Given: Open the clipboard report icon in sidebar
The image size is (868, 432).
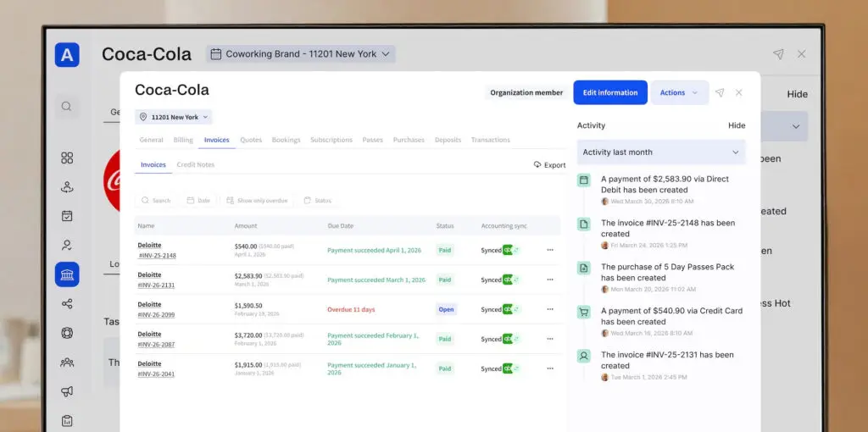Looking at the screenshot, I should coord(67,421).
